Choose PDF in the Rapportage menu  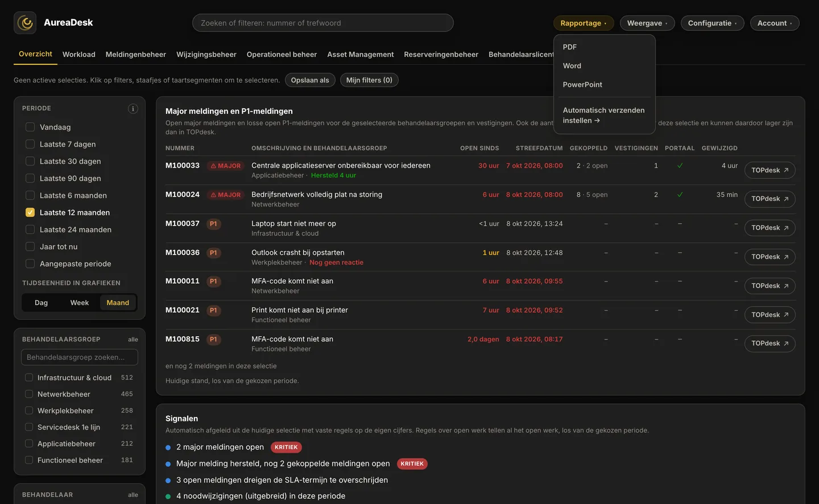[x=604, y=47]
